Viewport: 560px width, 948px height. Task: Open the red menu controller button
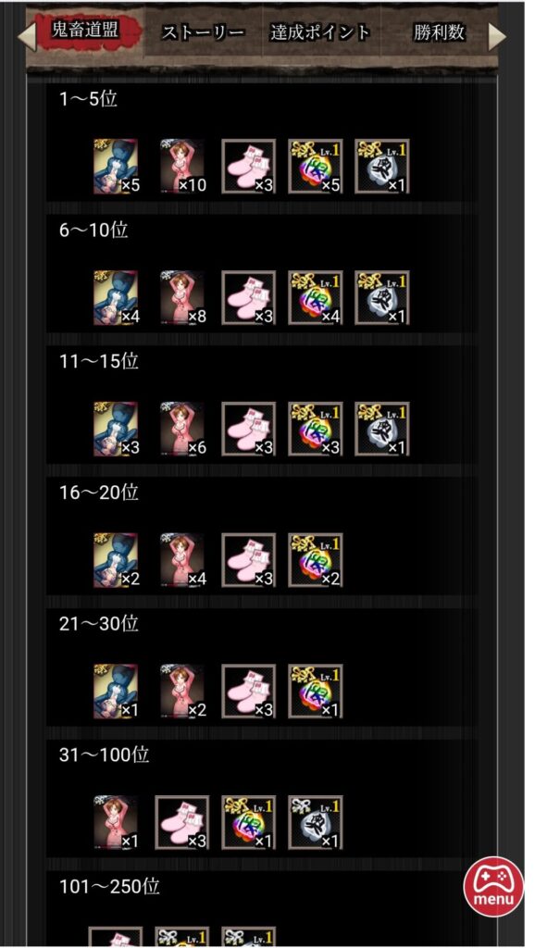pyautogui.click(x=493, y=886)
